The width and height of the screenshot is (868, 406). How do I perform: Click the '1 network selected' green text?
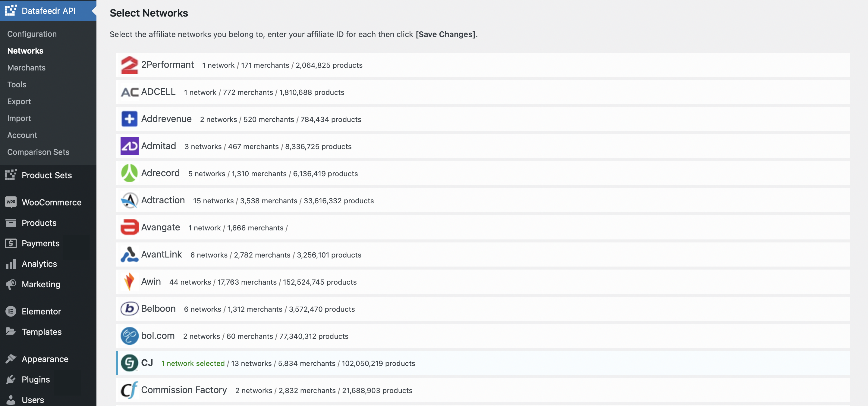pyautogui.click(x=193, y=363)
